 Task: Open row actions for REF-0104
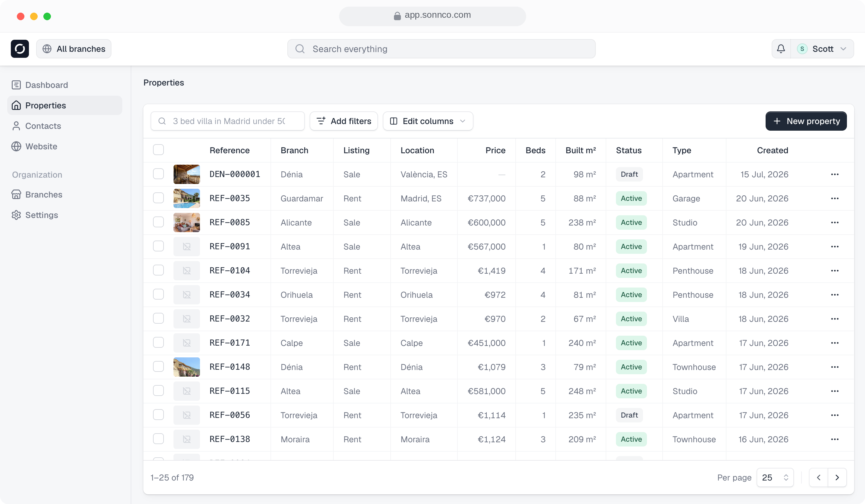(835, 271)
